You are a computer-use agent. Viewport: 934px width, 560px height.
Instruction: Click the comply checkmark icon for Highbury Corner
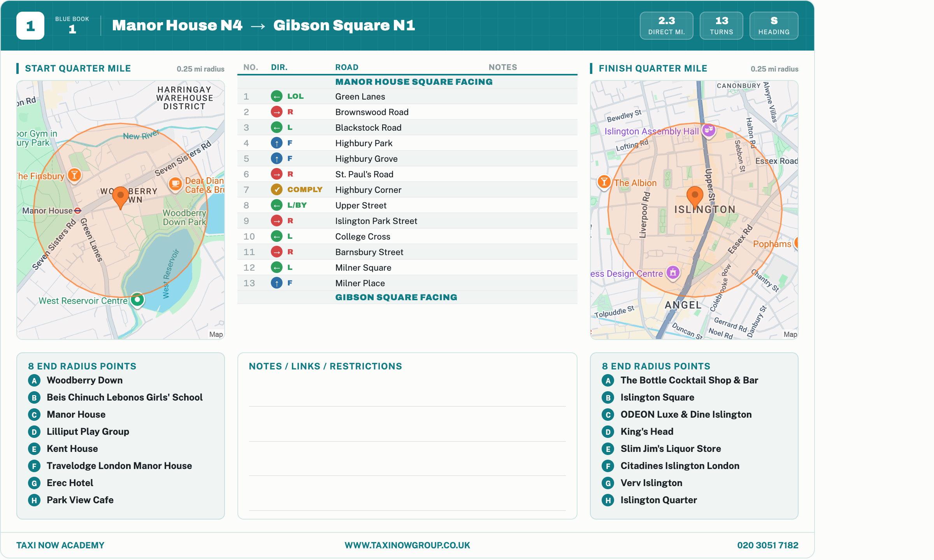pyautogui.click(x=276, y=190)
